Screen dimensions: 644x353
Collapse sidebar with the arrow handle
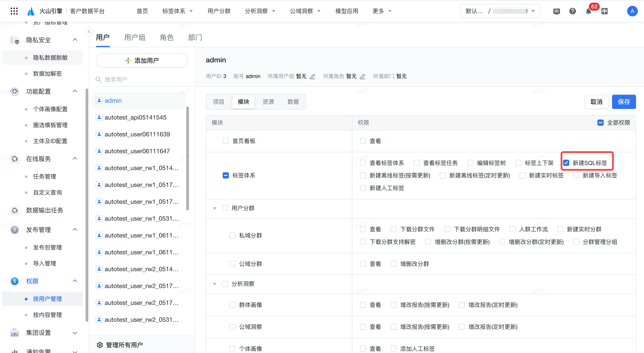point(89,31)
